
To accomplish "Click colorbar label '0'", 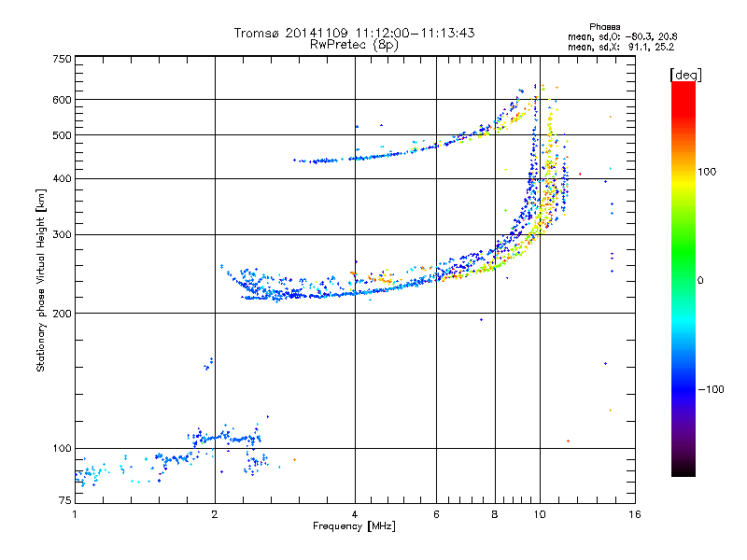I will click(x=700, y=281).
